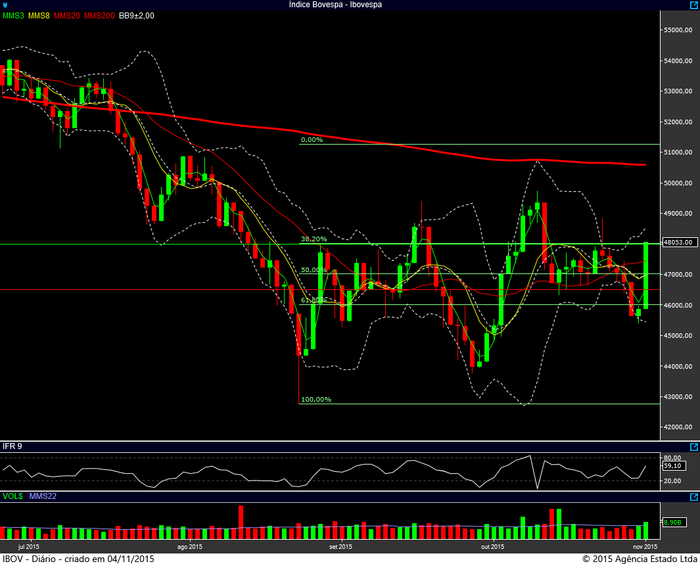Click the out 2015 date axis label

click(492, 547)
